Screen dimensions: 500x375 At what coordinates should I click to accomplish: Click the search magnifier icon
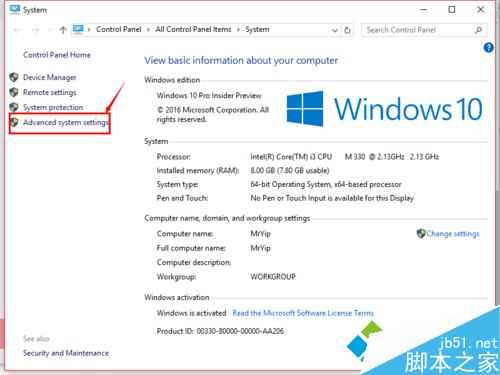[x=478, y=30]
